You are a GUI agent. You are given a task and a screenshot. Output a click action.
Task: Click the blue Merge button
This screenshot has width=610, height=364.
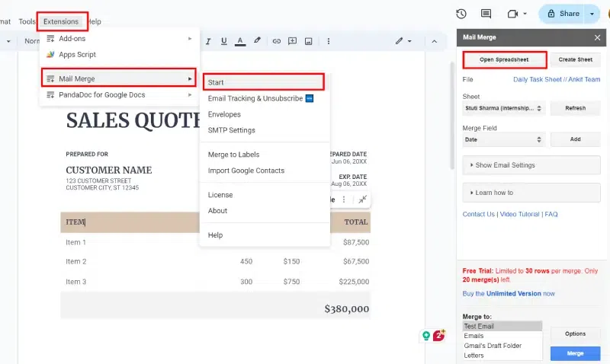point(576,353)
